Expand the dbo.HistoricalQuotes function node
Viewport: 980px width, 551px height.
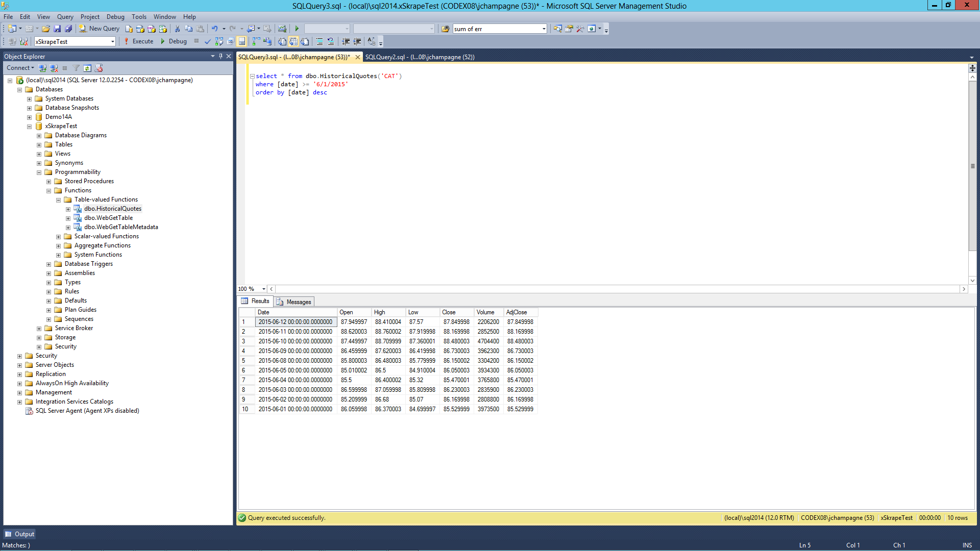coord(68,209)
